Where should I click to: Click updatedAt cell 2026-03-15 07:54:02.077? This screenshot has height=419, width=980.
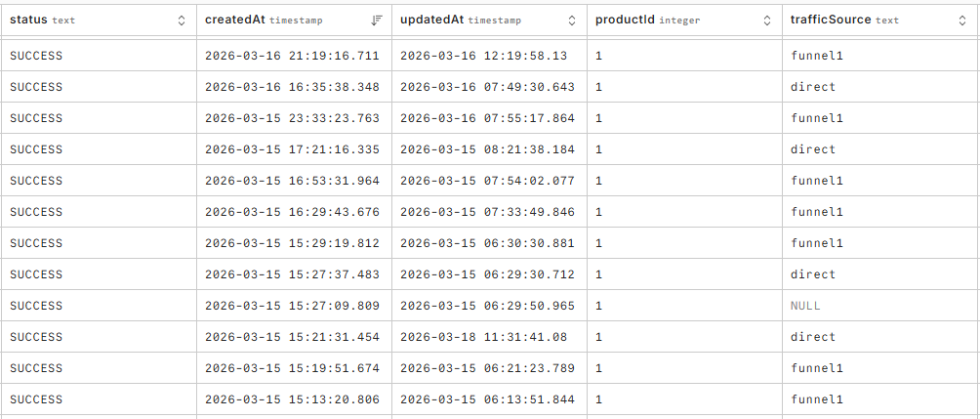point(487,181)
